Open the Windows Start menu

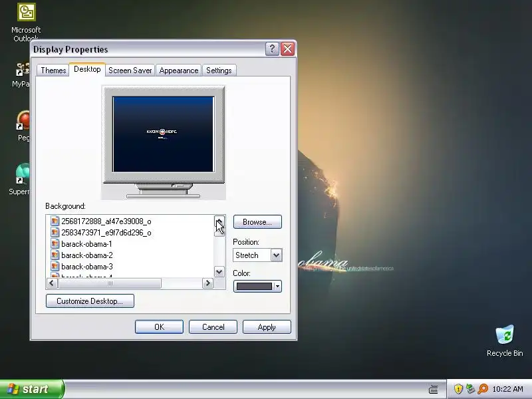[x=31, y=389]
